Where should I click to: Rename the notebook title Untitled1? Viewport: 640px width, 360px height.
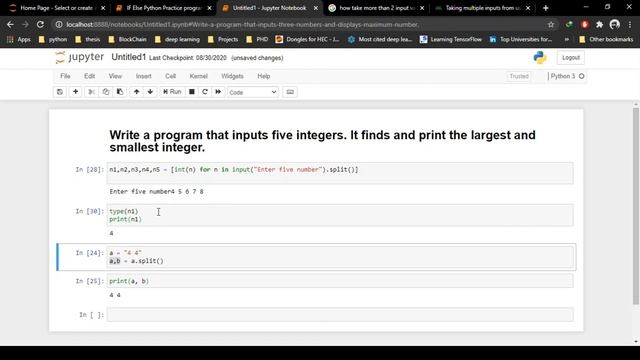coord(129,57)
